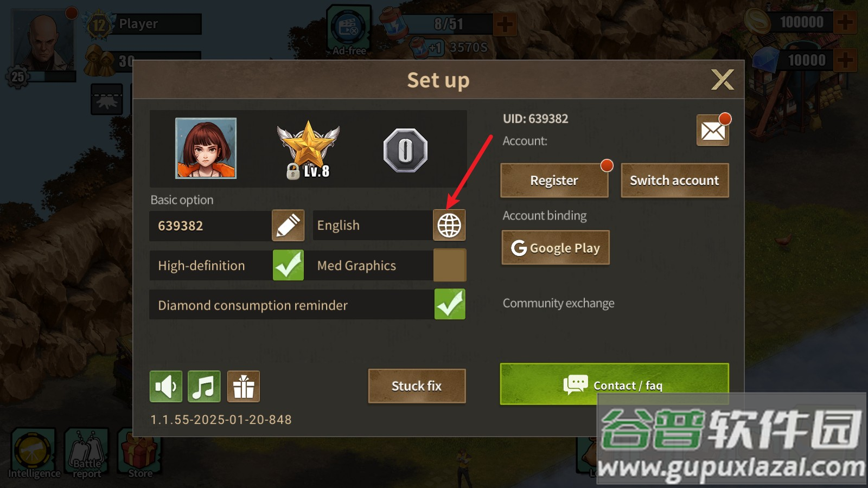Select the player name field 639382

pyautogui.click(x=210, y=226)
